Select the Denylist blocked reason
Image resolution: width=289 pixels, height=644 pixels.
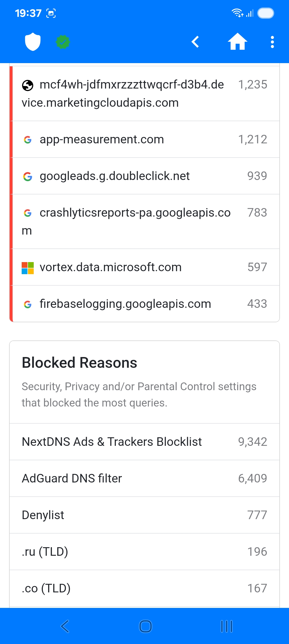pyautogui.click(x=144, y=515)
